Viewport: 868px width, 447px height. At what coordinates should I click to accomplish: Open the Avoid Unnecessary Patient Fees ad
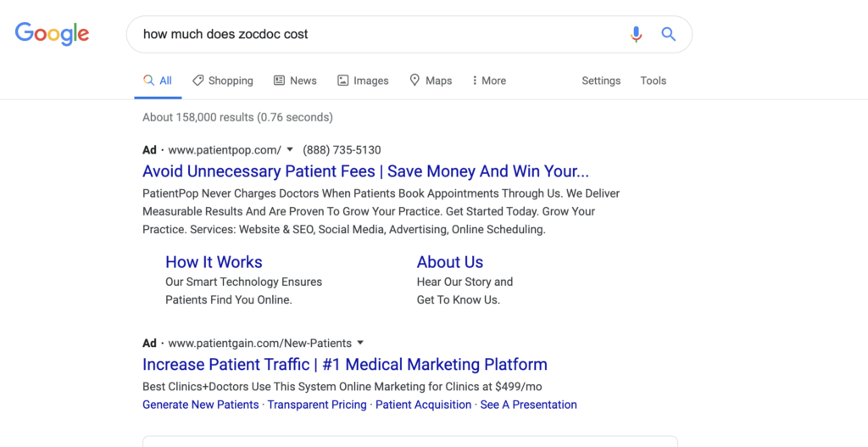point(365,171)
